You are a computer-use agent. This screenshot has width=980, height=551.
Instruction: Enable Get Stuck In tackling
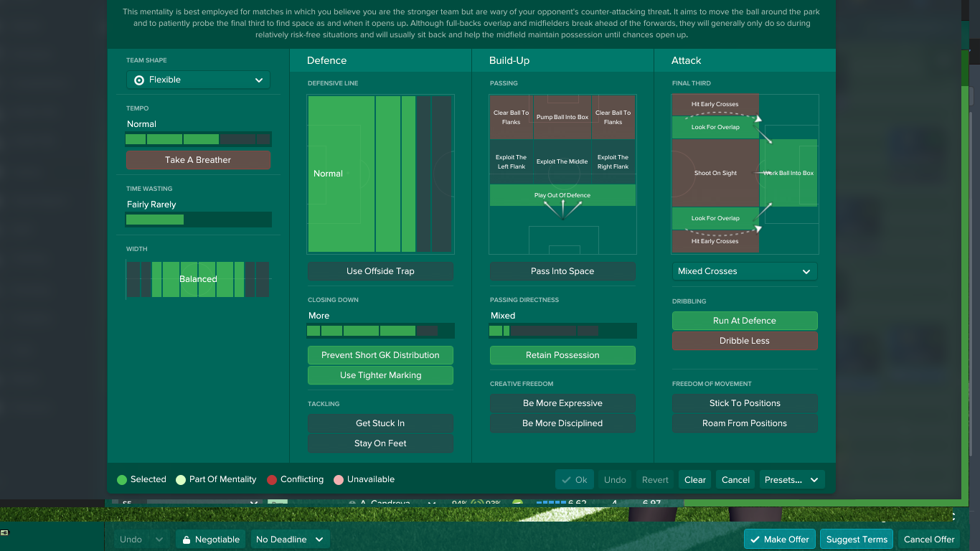point(380,423)
